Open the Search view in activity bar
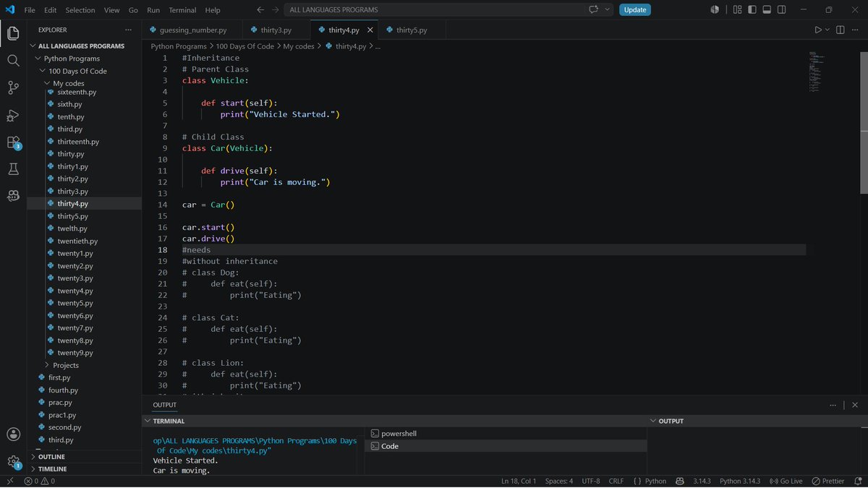 pyautogui.click(x=13, y=61)
